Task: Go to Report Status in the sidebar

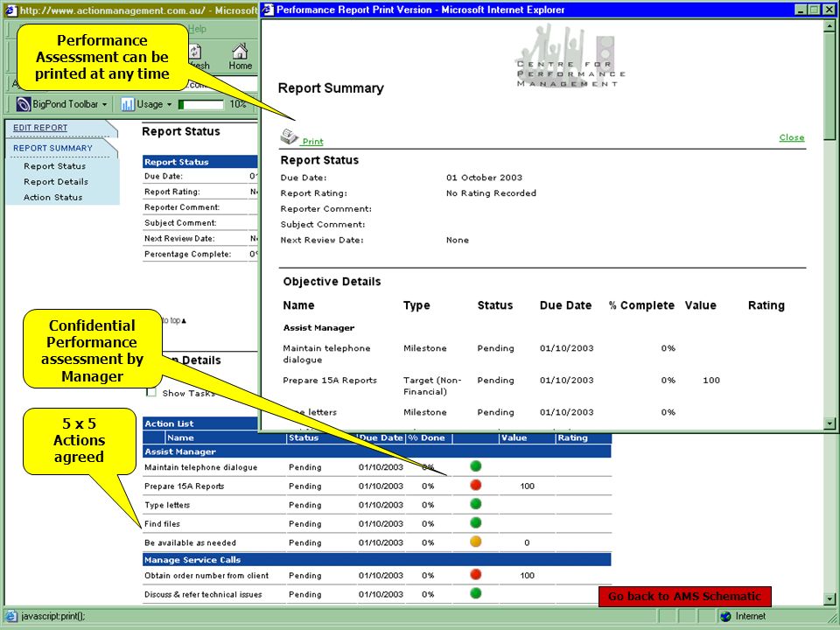Action: coord(54,166)
